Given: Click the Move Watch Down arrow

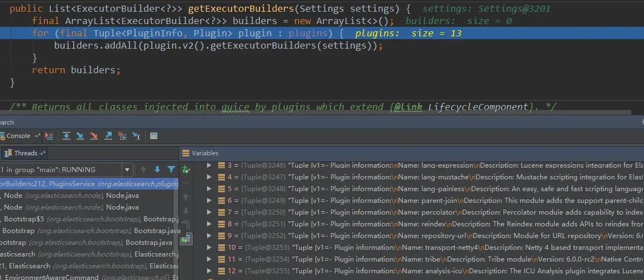Looking at the screenshot, I should point(186,211).
